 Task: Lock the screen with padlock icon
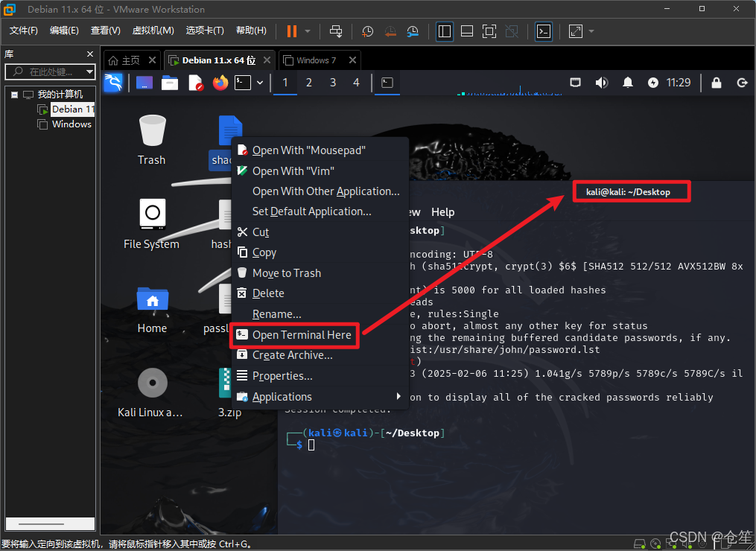click(717, 83)
